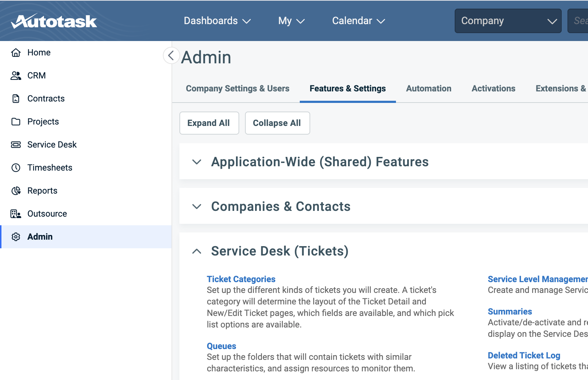Open Contracts in the sidebar
Screen dimensions: 588x380
86,99
